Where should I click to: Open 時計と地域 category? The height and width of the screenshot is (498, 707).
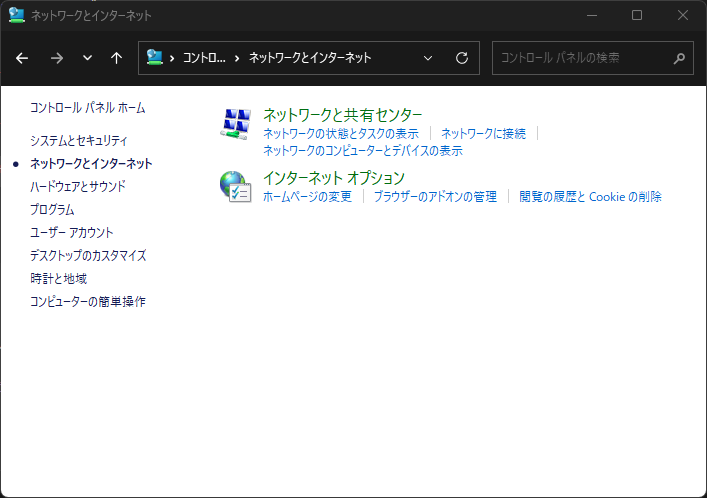59,278
